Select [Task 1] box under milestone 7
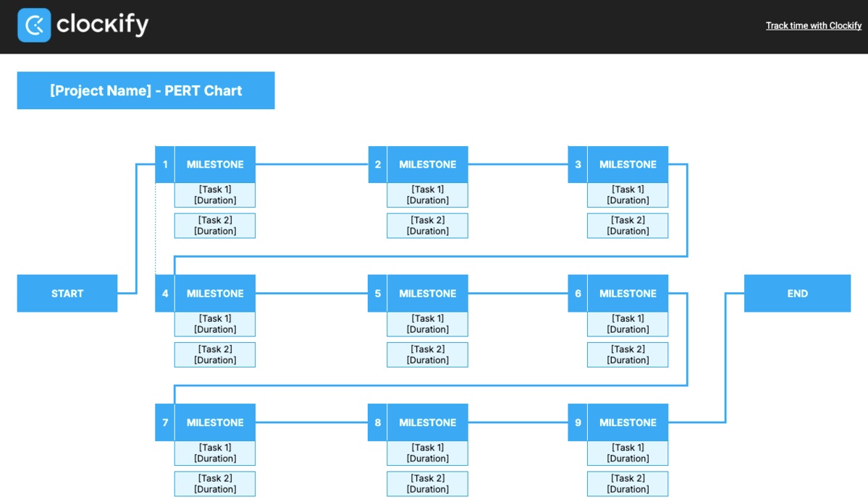 (x=215, y=453)
